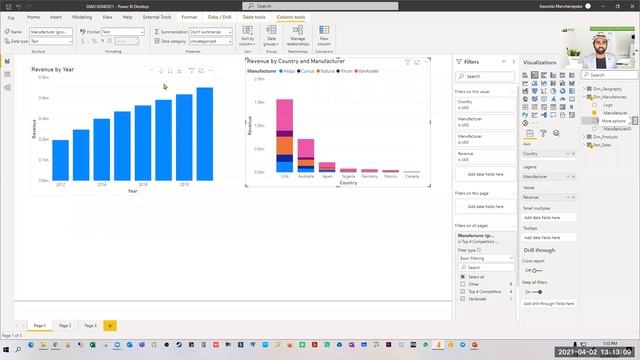
Task: Select the donut chart visual icon
Action: pyautogui.click(x=562, y=91)
